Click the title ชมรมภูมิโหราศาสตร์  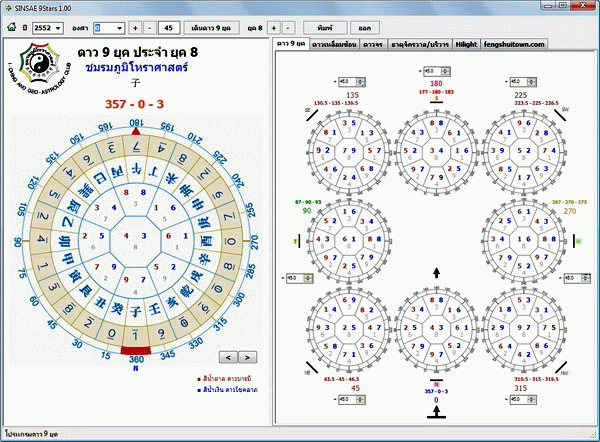coord(137,68)
